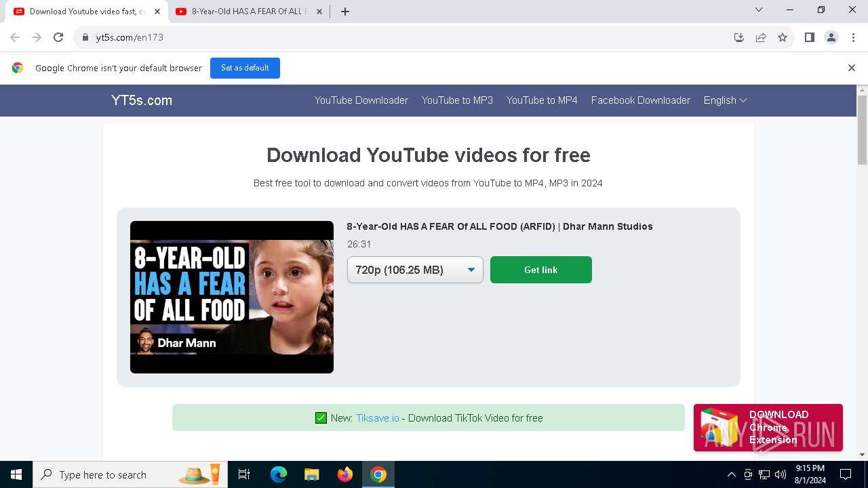
Task: Click the browser back arrow
Action: [x=15, y=37]
